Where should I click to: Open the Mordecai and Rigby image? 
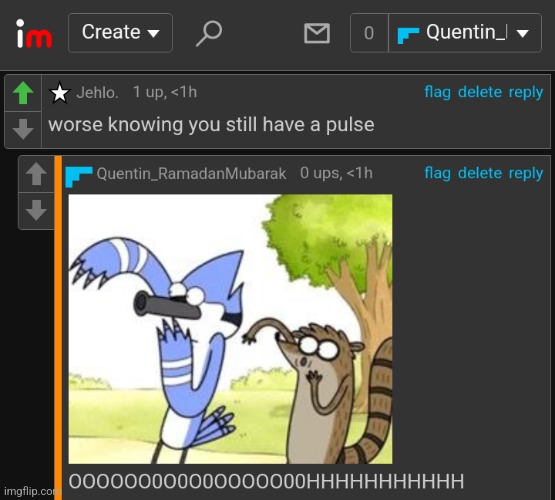(230, 329)
